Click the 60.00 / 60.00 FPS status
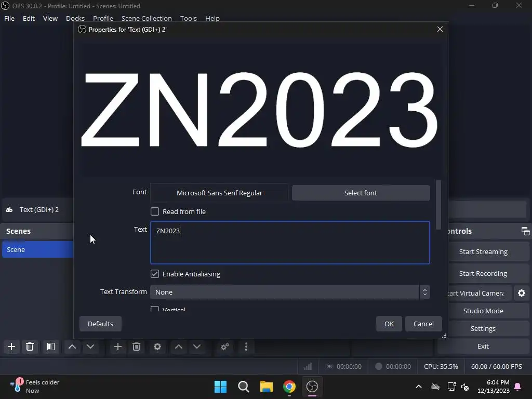 click(496, 366)
